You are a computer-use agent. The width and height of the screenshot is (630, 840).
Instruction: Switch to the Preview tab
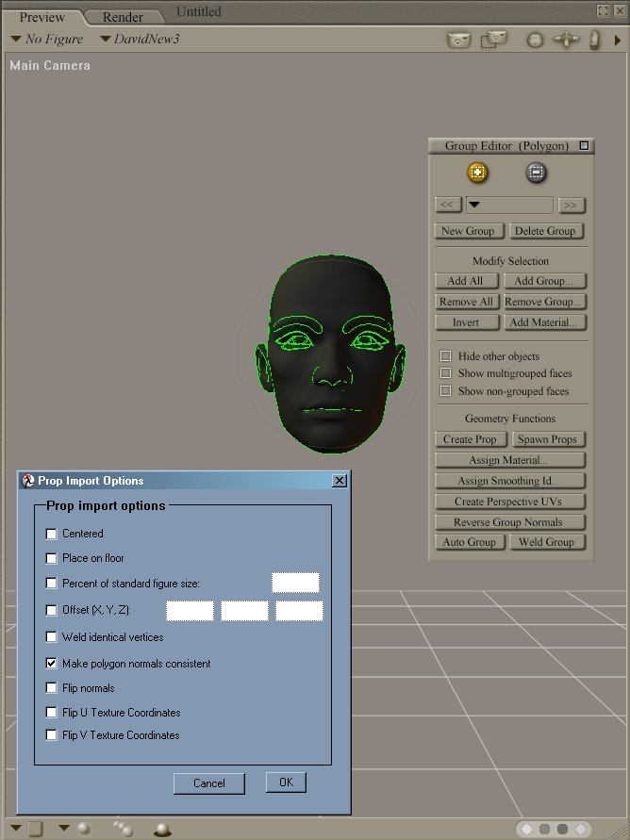(42, 17)
